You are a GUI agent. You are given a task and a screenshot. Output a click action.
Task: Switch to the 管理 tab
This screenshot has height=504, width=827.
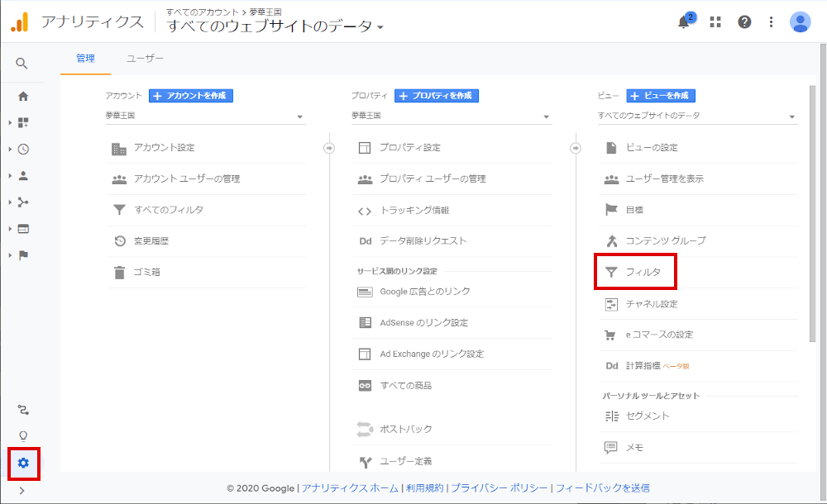tap(85, 59)
